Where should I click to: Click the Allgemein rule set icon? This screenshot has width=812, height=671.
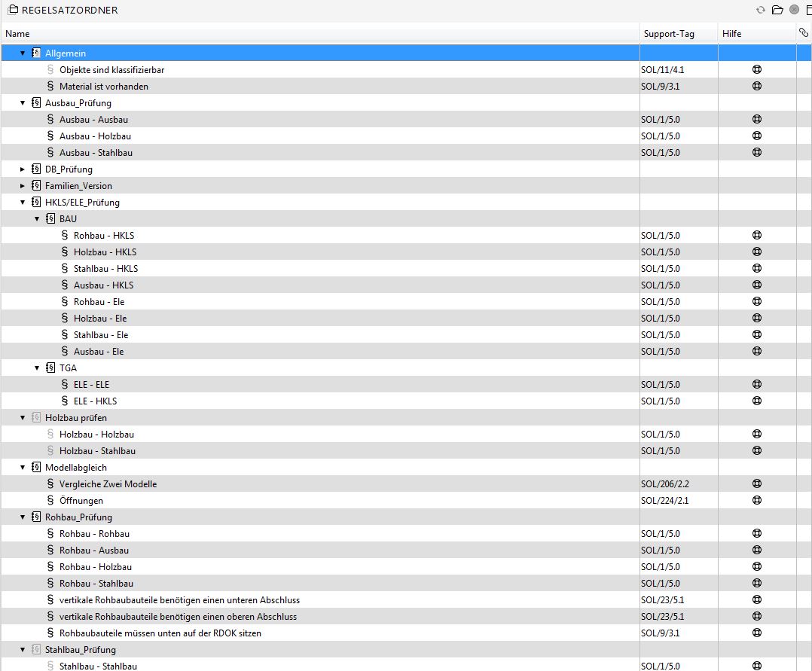click(36, 53)
